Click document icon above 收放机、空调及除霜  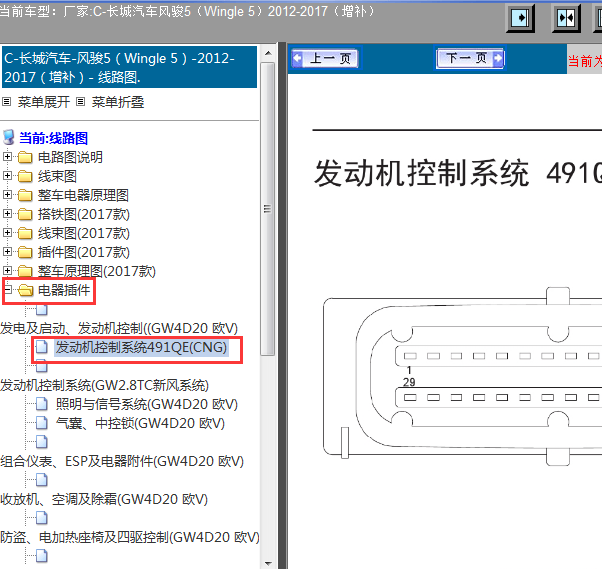tap(41, 480)
